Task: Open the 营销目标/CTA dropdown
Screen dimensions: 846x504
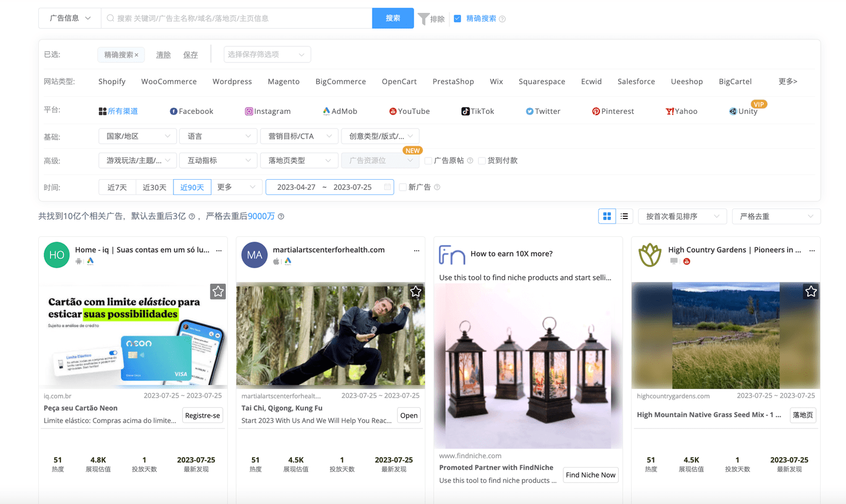Action: point(299,136)
